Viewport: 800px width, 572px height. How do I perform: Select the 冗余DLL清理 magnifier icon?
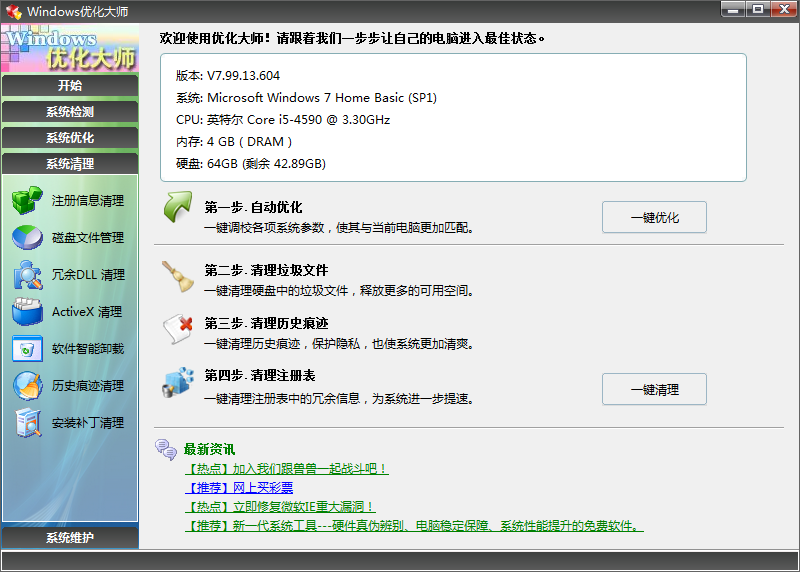click(27, 274)
